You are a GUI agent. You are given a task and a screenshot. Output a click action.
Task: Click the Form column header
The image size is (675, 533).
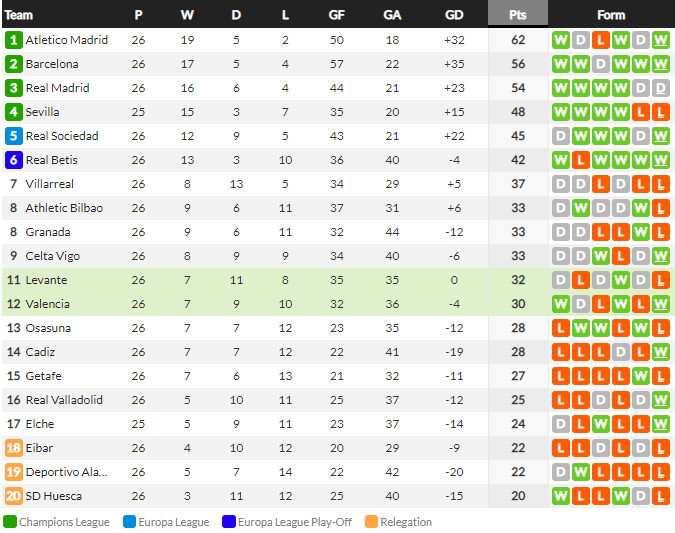point(610,15)
